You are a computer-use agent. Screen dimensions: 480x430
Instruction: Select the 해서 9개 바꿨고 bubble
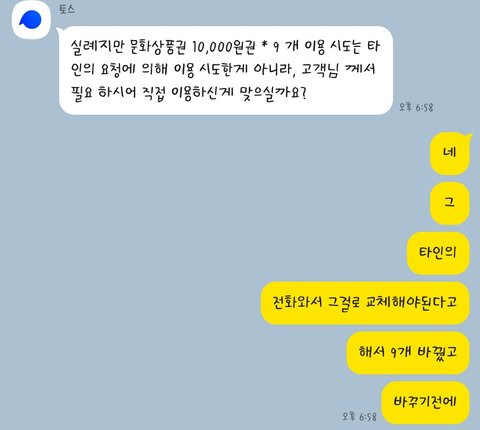click(408, 353)
